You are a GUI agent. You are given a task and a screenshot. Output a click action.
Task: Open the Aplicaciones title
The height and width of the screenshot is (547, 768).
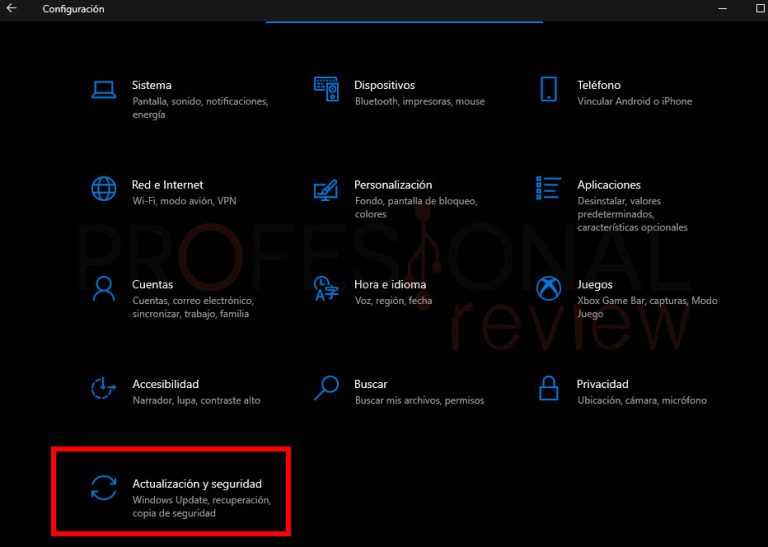pyautogui.click(x=609, y=185)
